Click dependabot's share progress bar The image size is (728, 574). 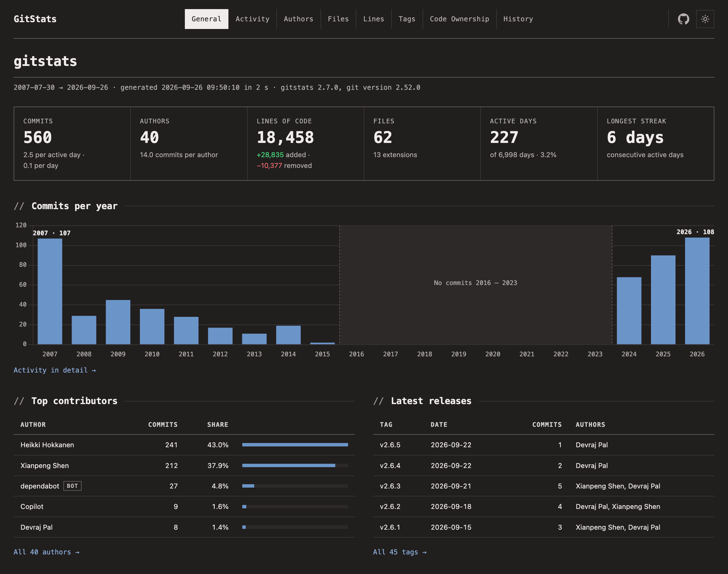[x=295, y=486]
